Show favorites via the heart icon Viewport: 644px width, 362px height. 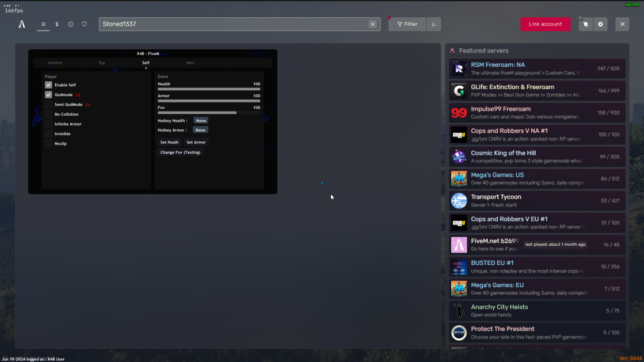[x=84, y=24]
